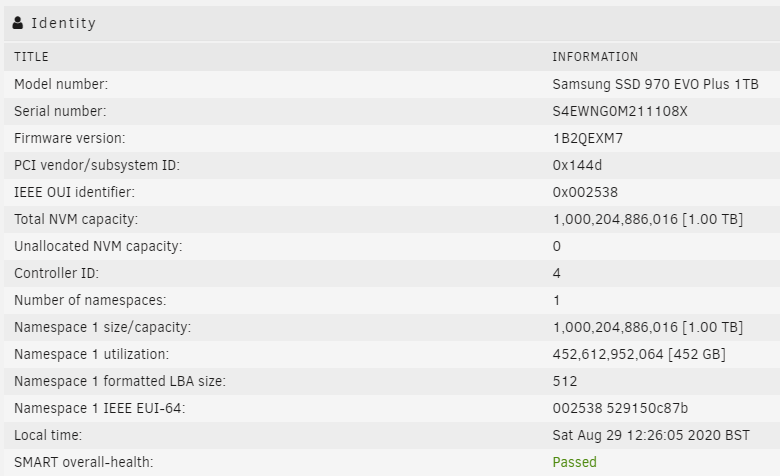The width and height of the screenshot is (780, 476).
Task: Click Namespace 1 utilization 452 GB value
Action: coord(639,354)
